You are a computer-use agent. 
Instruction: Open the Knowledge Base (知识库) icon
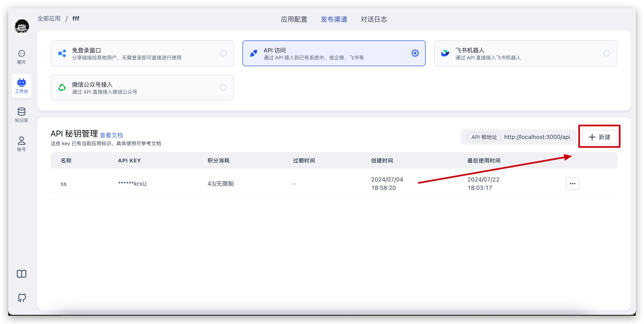pyautogui.click(x=22, y=115)
